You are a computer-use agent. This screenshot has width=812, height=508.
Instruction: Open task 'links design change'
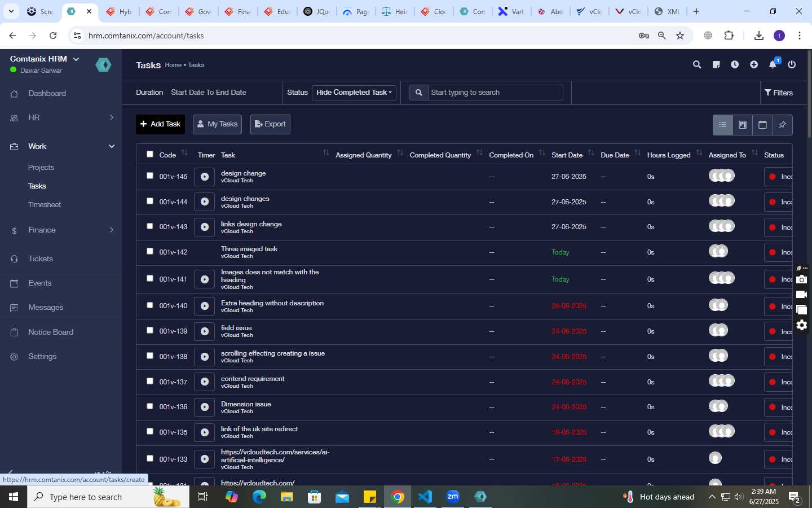coord(251,224)
